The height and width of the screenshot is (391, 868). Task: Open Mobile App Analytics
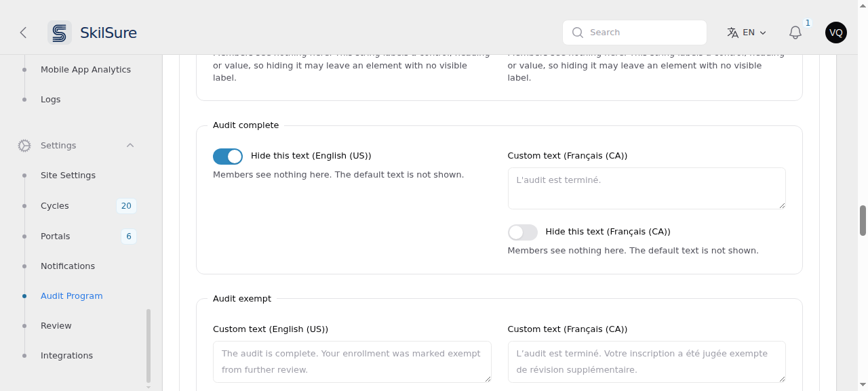(85, 70)
